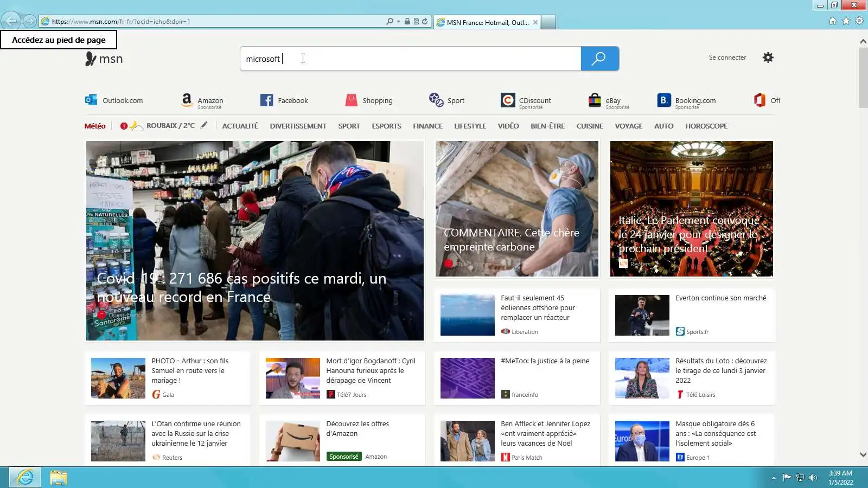
Task: Open Amazon shortcut icon
Action: (187, 100)
